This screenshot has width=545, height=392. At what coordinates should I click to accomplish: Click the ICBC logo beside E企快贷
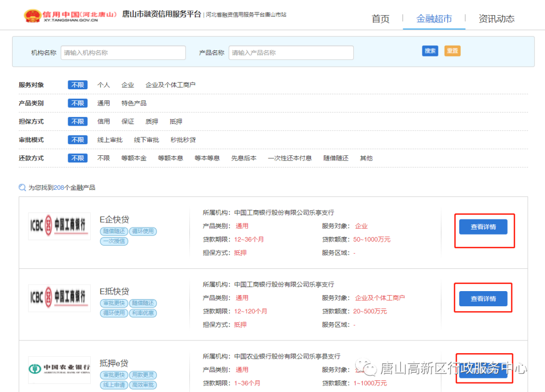60,226
